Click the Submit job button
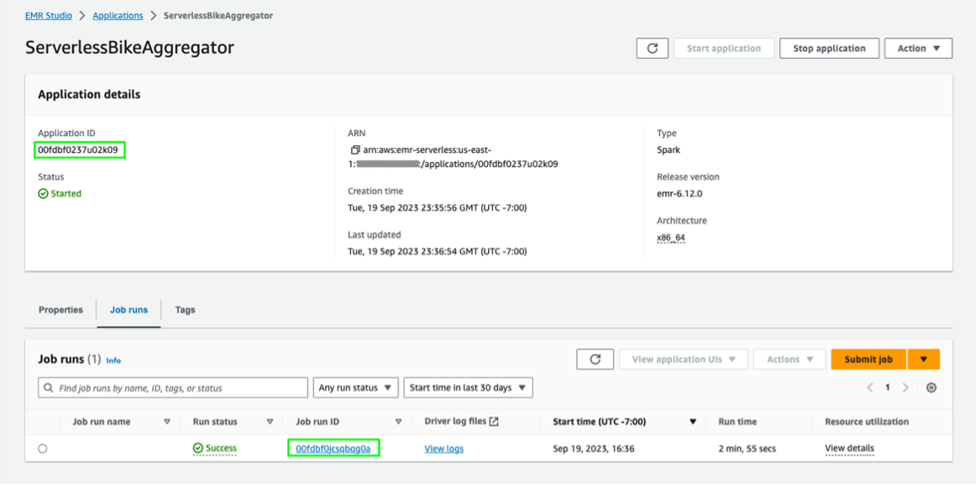980x487 pixels. 868,359
